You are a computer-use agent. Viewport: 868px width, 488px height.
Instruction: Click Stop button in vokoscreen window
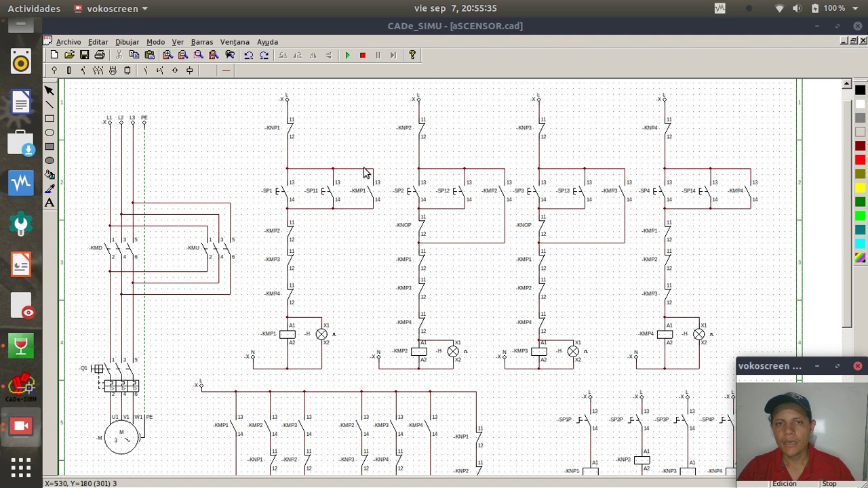(829, 483)
